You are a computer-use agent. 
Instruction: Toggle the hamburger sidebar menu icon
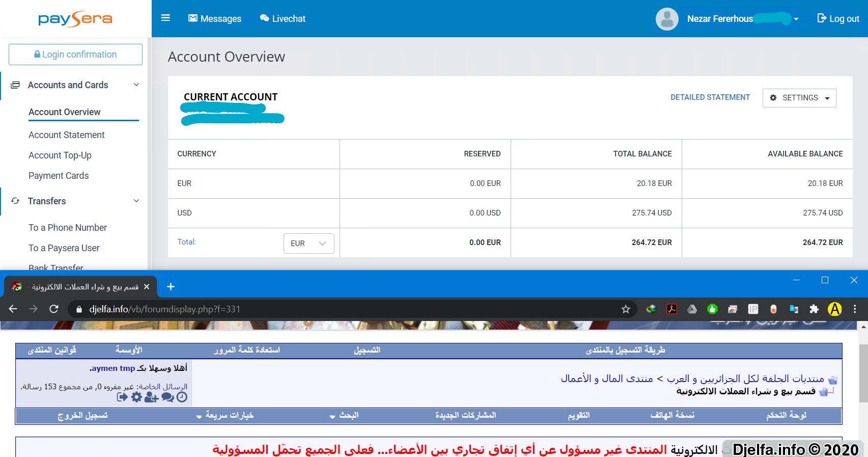tap(165, 18)
